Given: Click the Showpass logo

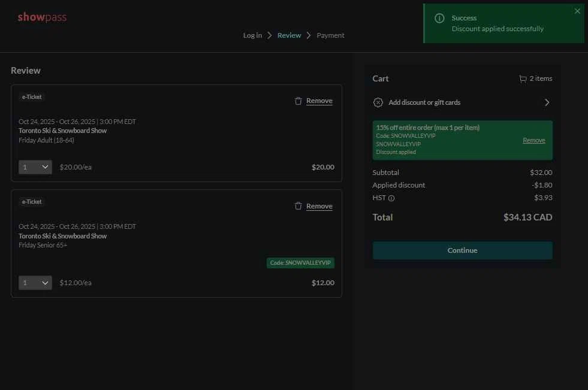Looking at the screenshot, I should click(42, 17).
